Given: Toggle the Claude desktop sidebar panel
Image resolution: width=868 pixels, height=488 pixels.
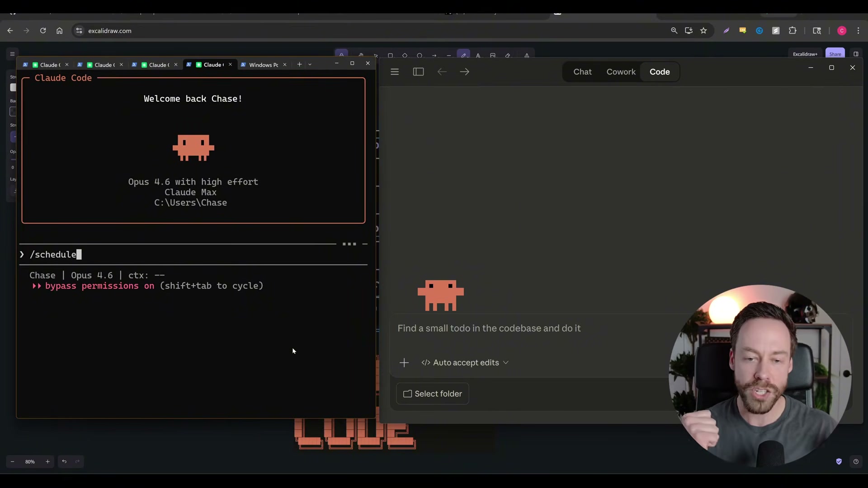Looking at the screenshot, I should click(419, 72).
